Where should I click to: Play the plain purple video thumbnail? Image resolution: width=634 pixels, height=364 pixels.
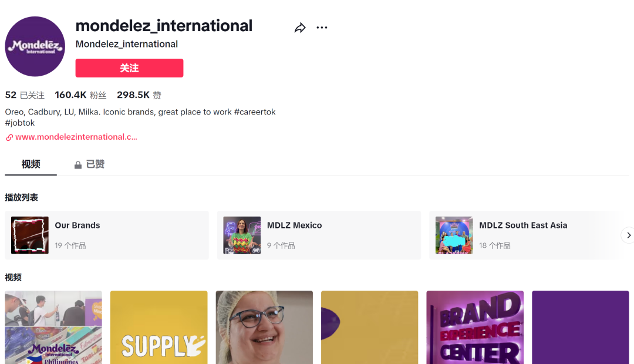[x=580, y=327]
